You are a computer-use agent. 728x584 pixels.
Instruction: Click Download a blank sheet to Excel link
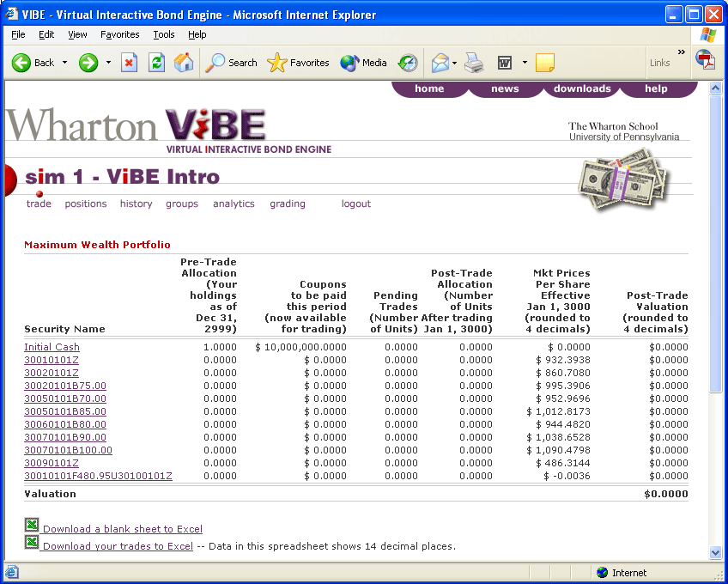coord(123,529)
